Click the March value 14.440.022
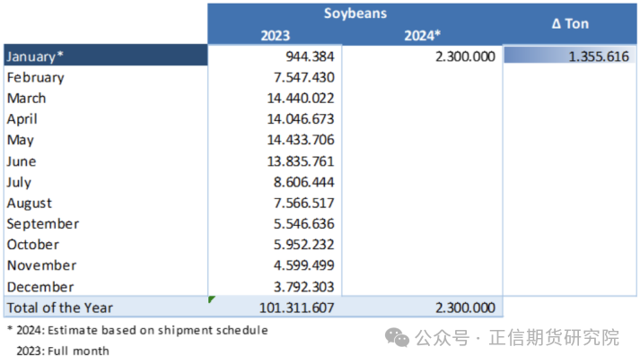This screenshot has width=640, height=364. [x=301, y=99]
